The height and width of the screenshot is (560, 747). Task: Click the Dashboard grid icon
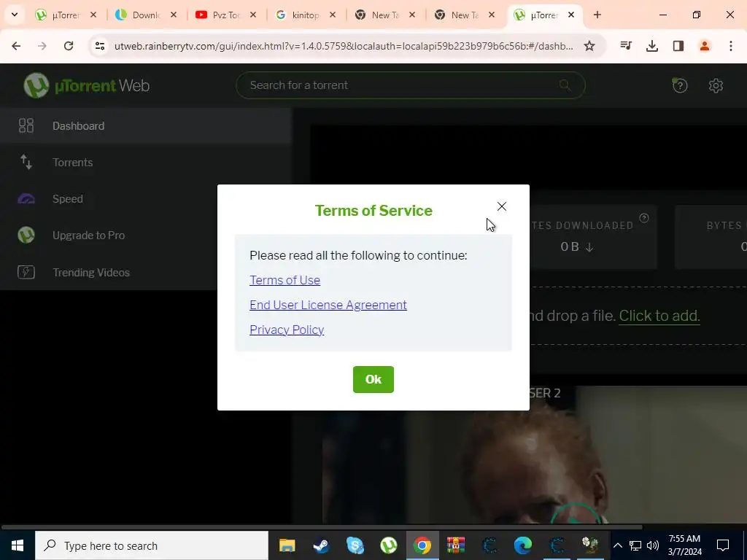click(26, 125)
